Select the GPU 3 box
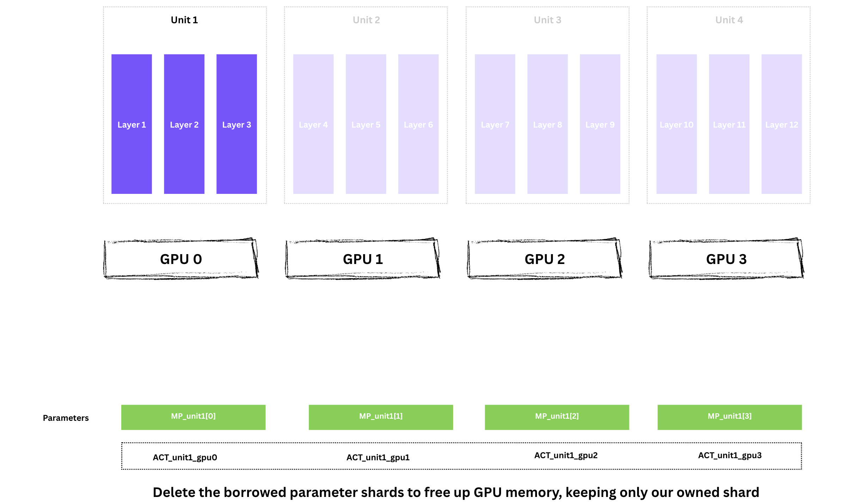Image resolution: width=861 pixels, height=504 pixels. pyautogui.click(x=726, y=259)
